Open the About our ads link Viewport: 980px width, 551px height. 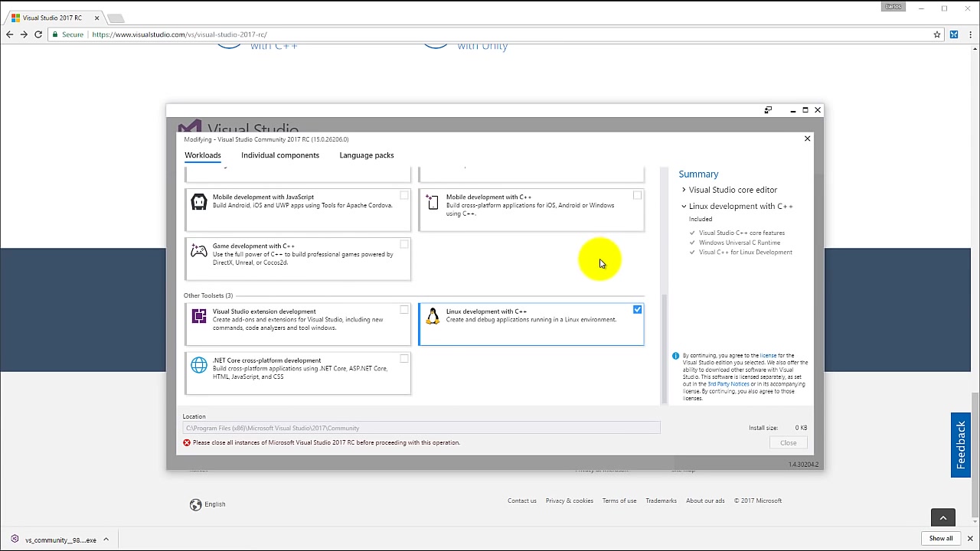click(x=705, y=501)
